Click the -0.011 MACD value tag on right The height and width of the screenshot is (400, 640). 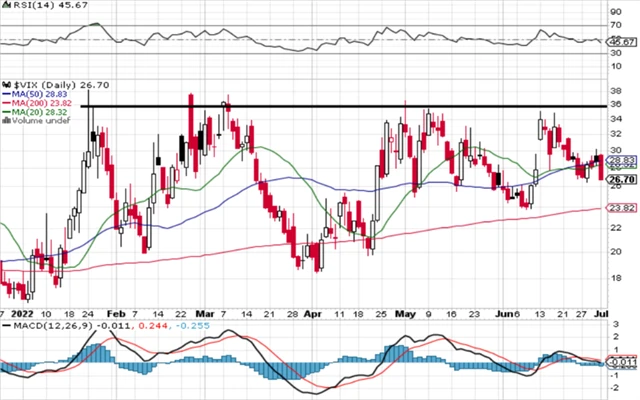[624, 361]
